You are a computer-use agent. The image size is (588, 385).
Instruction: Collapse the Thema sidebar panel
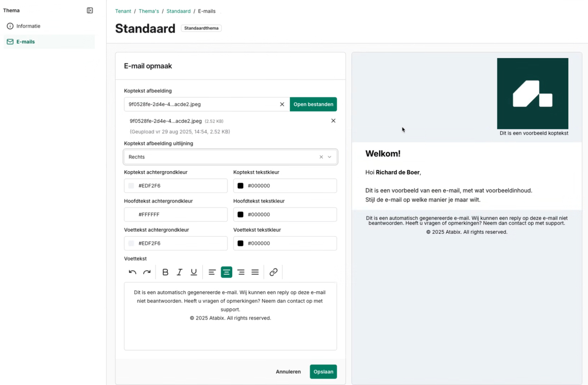coord(90,11)
